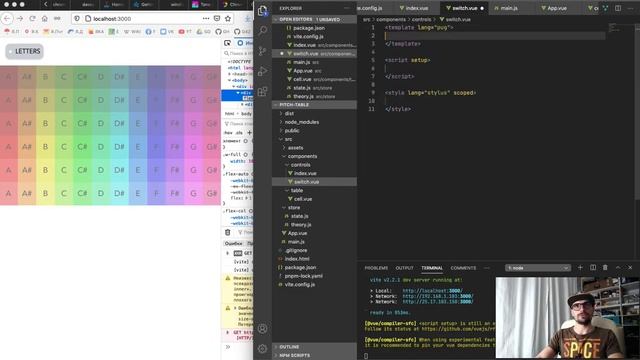
Task: Select the switch.vue editor tab
Action: tap(464, 8)
